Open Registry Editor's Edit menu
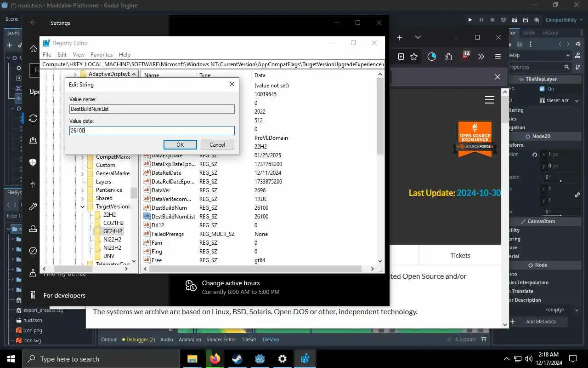This screenshot has height=368, width=588. coord(62,54)
